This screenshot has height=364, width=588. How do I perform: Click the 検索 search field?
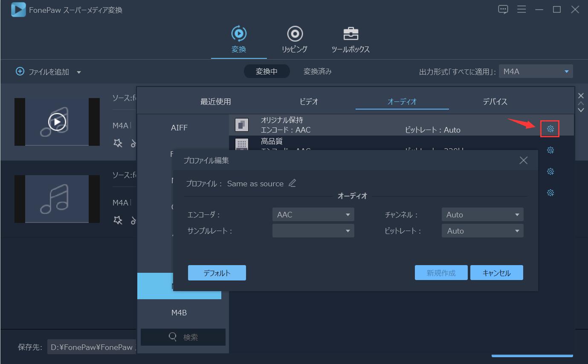(x=183, y=337)
